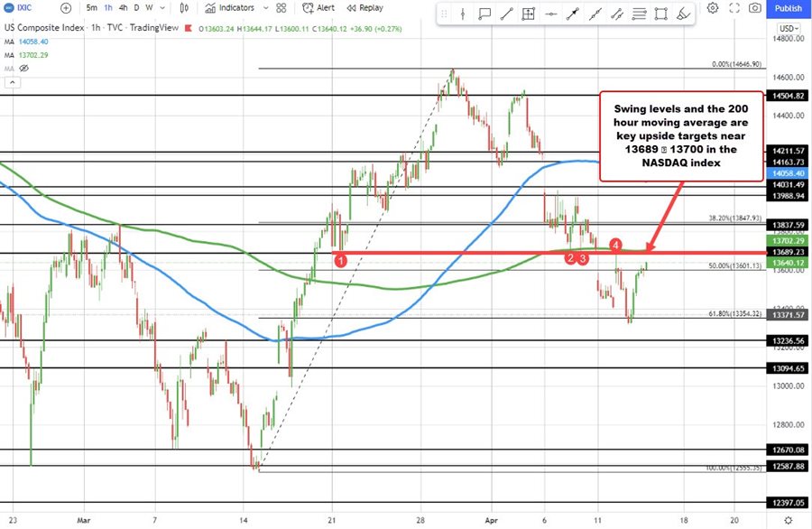Open the USD currency dropdown

(789, 29)
